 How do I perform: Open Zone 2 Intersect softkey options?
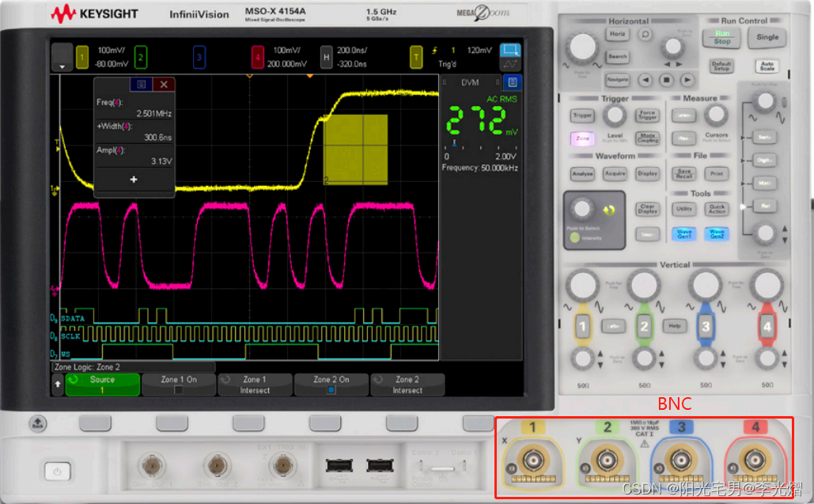(x=407, y=385)
